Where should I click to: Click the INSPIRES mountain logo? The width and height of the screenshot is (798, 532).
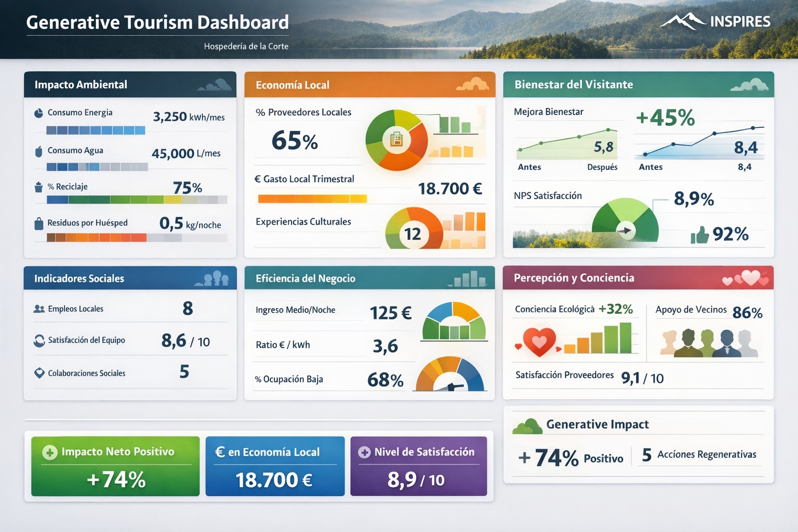[685, 21]
